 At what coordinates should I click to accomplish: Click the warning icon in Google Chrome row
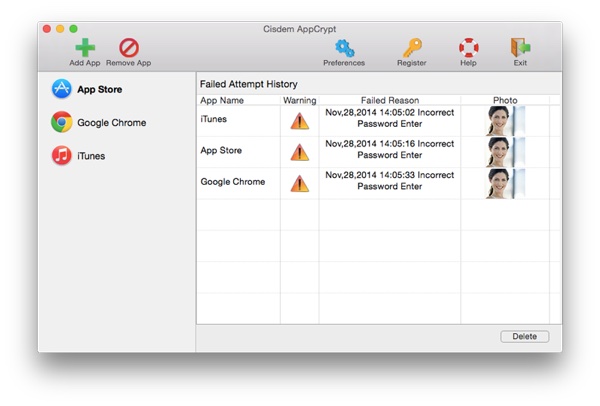coord(299,183)
